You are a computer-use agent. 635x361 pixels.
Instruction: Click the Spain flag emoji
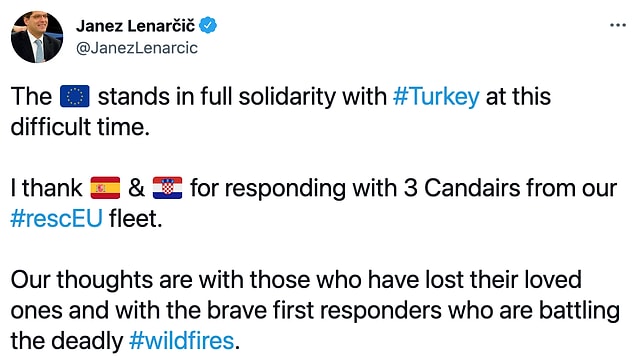point(105,188)
